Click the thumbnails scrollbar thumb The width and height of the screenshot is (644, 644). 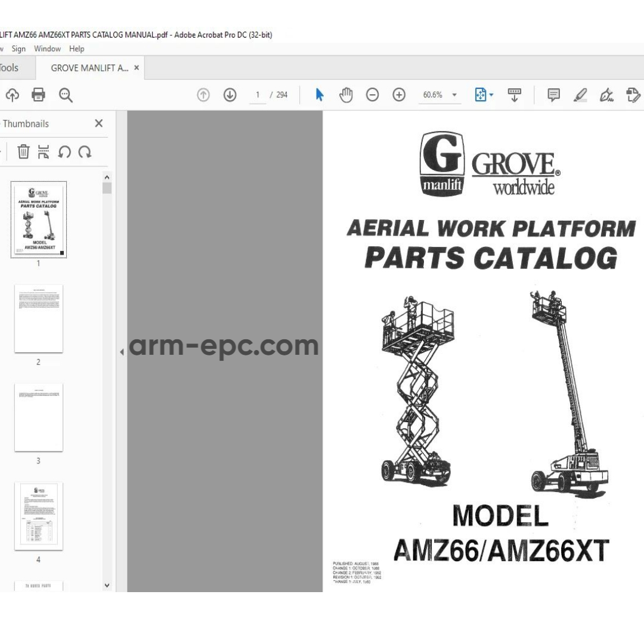[107, 188]
